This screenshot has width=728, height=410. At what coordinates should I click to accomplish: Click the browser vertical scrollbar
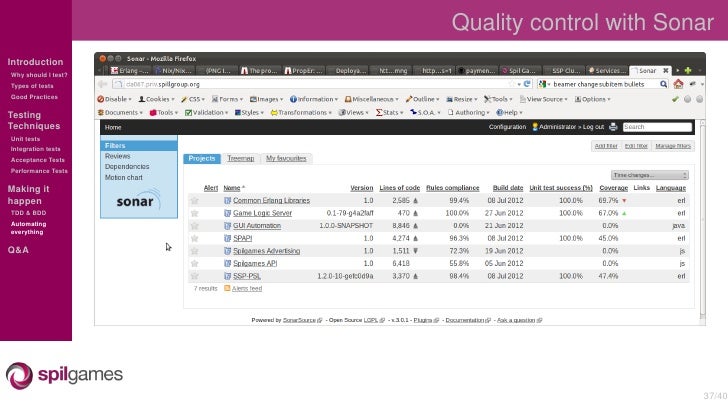(702, 221)
